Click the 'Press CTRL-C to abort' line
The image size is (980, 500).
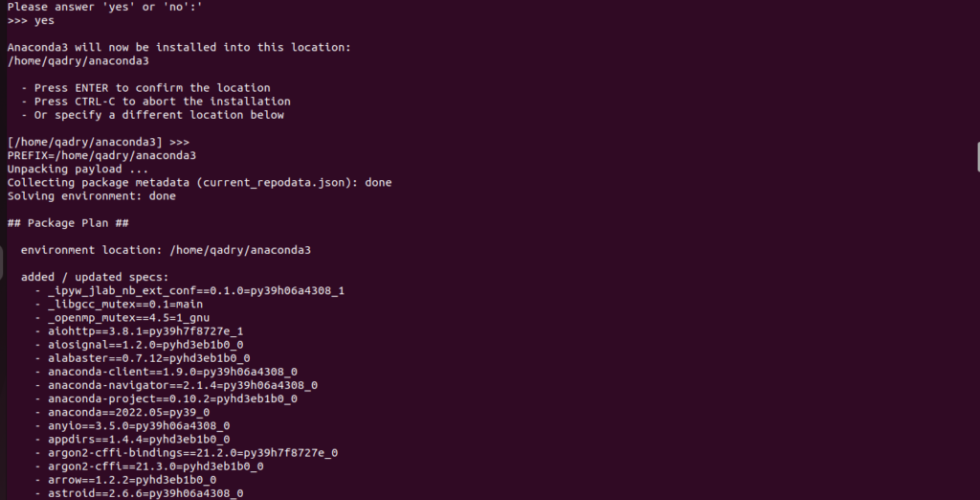point(156,102)
